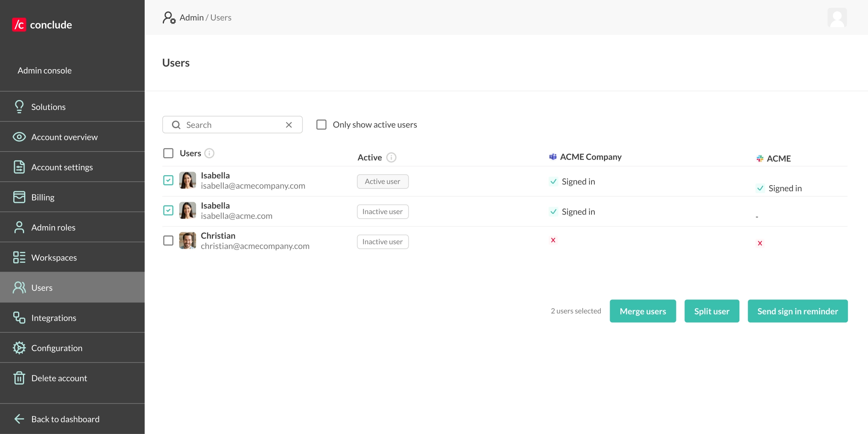Uncheck isabella@acme.com's row checkbox
Viewport: 868px width, 434px height.
[168, 210]
